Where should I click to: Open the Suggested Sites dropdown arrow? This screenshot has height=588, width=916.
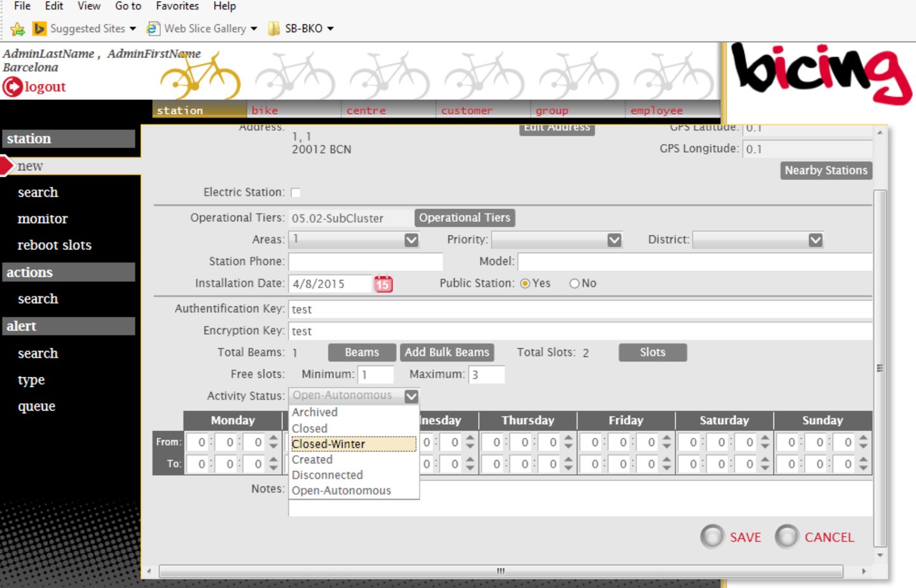tap(132, 29)
